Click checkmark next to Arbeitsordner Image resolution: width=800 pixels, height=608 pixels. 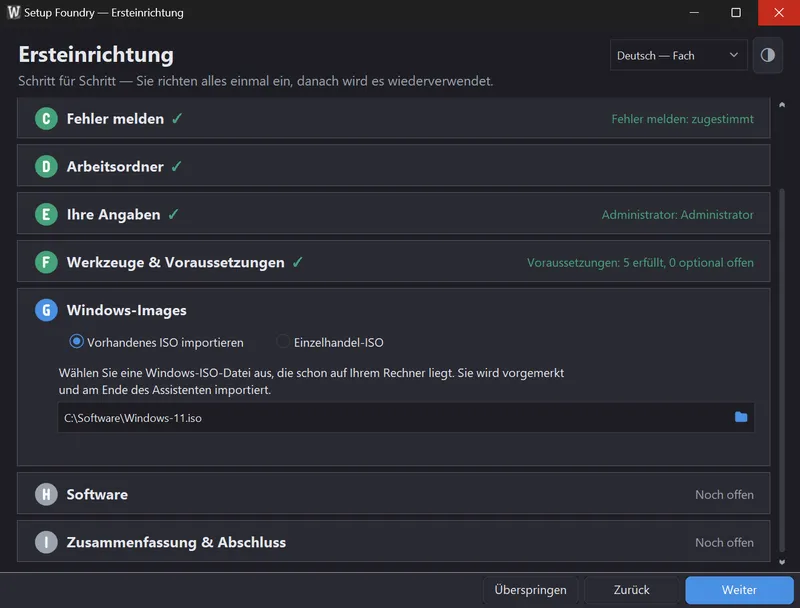tap(177, 166)
